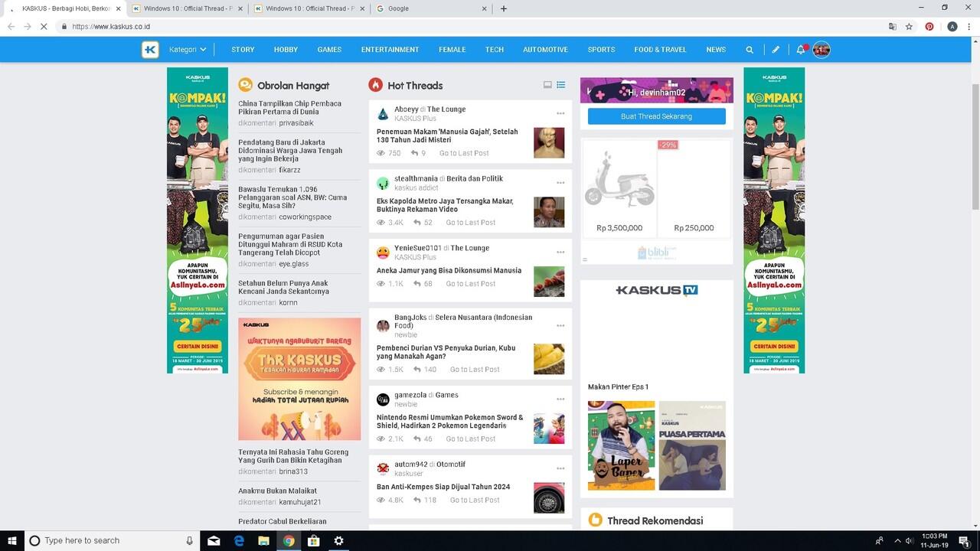Switch Hot Threads to card view
The width and height of the screenshot is (980, 551).
(547, 85)
